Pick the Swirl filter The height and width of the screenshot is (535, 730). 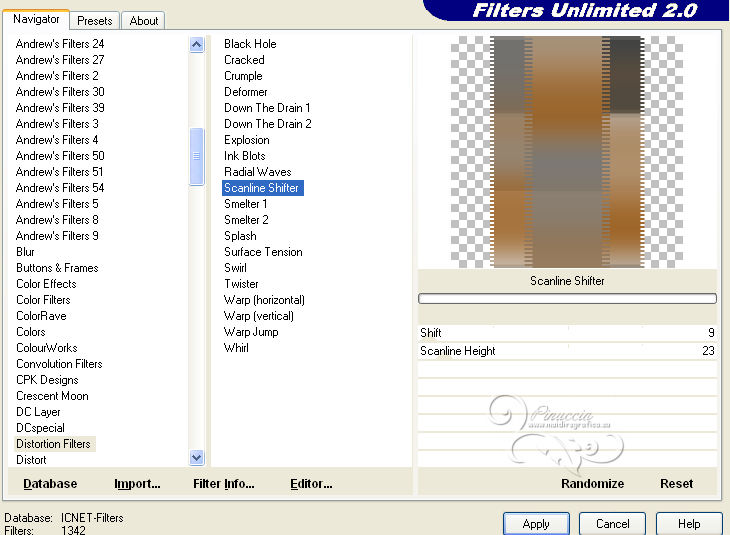[x=235, y=268]
